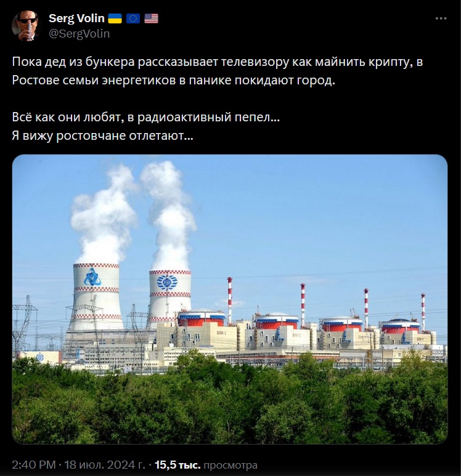The width and height of the screenshot is (461, 476).
Task: Click the first red-and-blue reactor dome
Action: tap(201, 318)
